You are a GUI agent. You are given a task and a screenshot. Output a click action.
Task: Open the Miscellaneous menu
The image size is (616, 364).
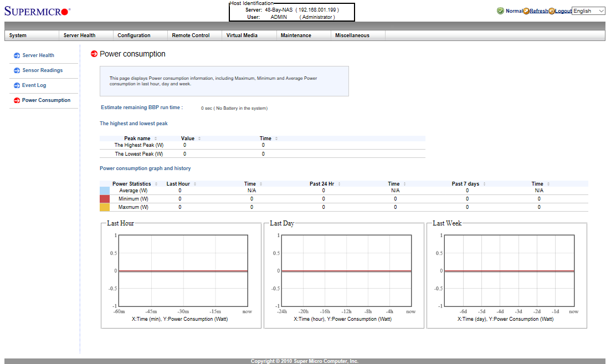point(358,35)
